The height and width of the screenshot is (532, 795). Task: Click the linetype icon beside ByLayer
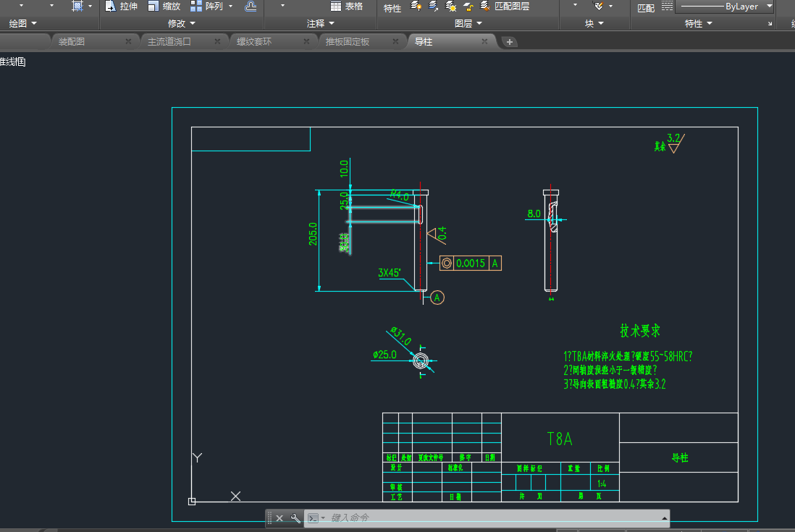tap(666, 7)
